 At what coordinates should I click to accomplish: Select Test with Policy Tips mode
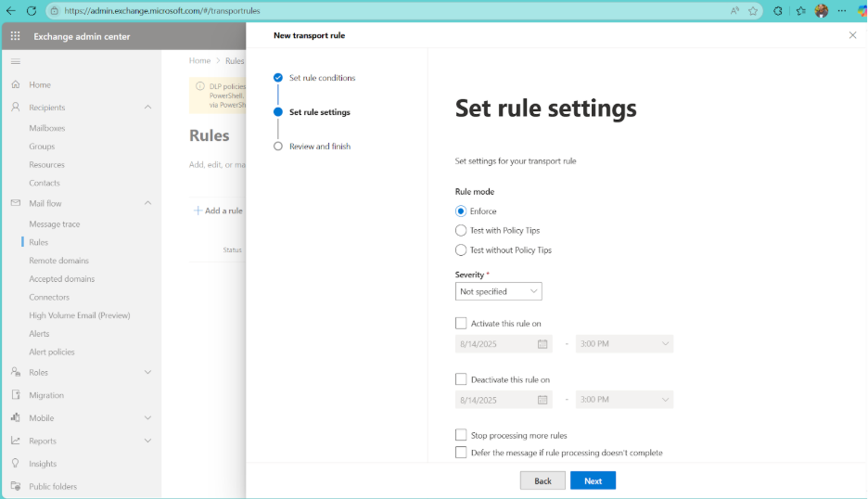[461, 230]
